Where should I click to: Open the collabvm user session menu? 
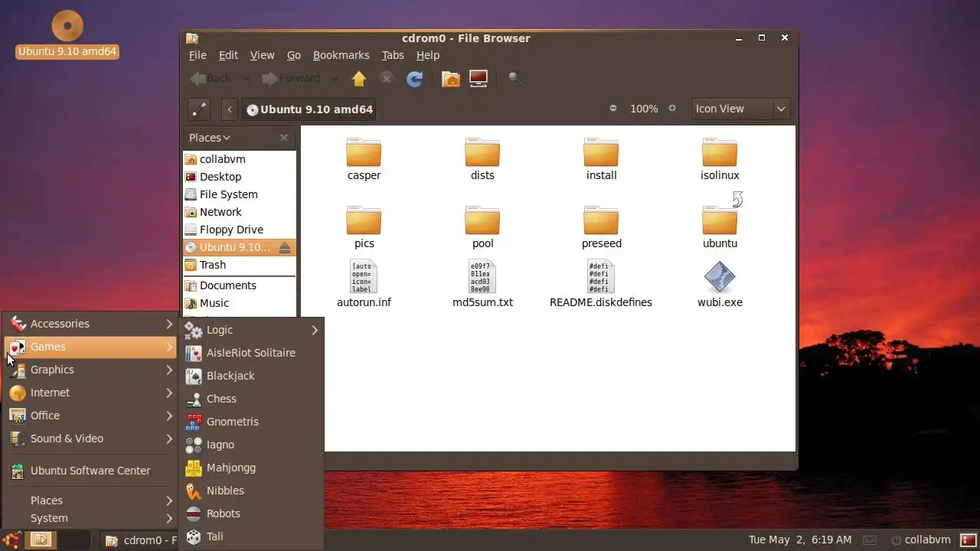pos(921,540)
